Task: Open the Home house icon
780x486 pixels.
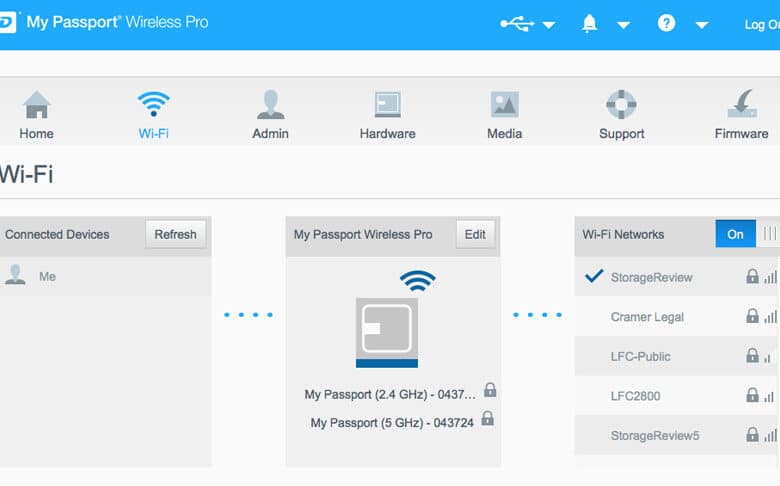Action: click(x=36, y=104)
